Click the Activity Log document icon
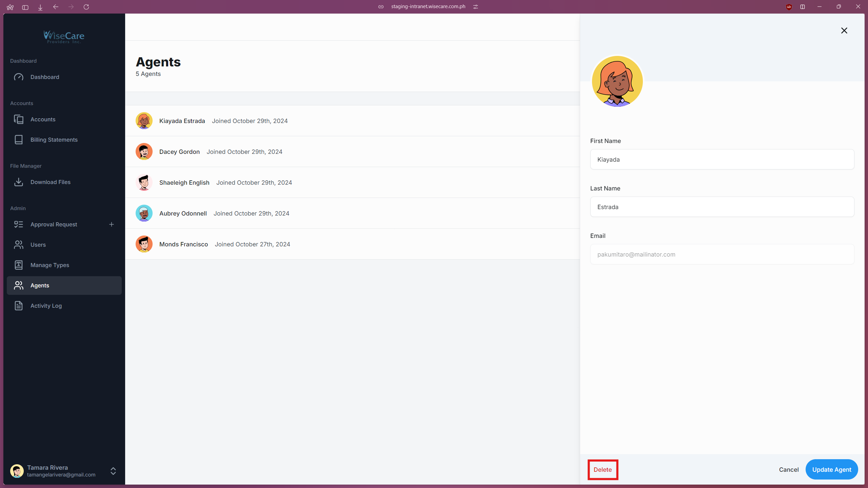868x488 pixels. coord(19,306)
